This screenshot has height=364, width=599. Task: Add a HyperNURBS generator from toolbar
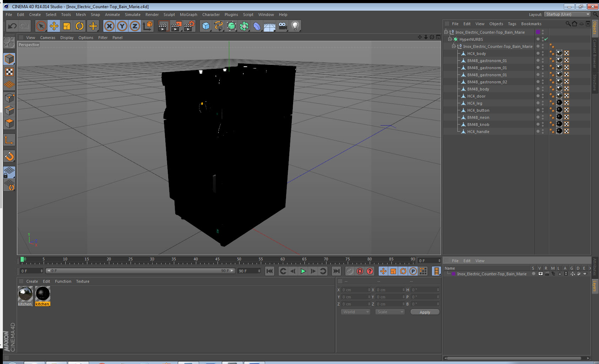click(231, 26)
